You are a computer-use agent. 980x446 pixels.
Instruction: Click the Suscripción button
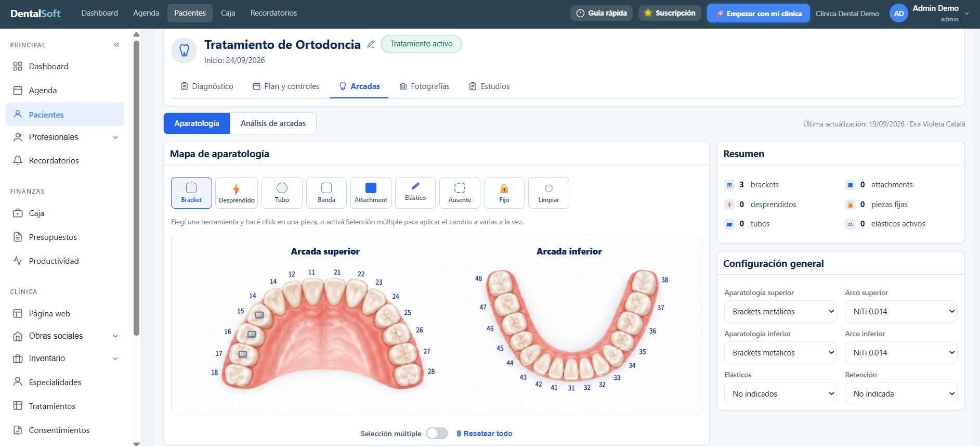tap(670, 13)
